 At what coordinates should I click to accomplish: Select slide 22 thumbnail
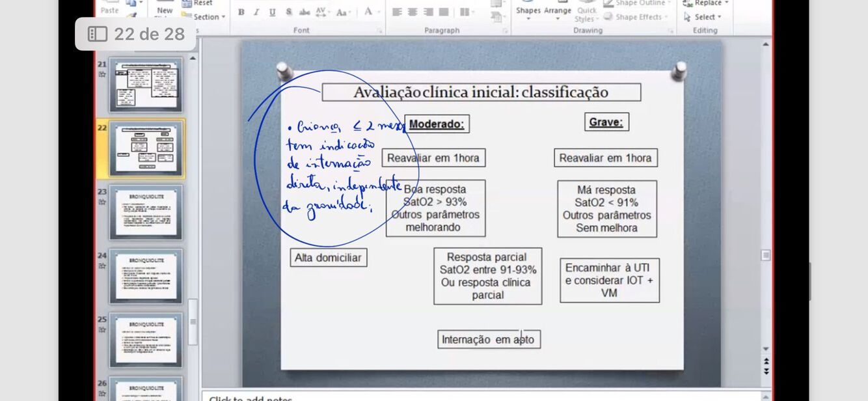146,148
